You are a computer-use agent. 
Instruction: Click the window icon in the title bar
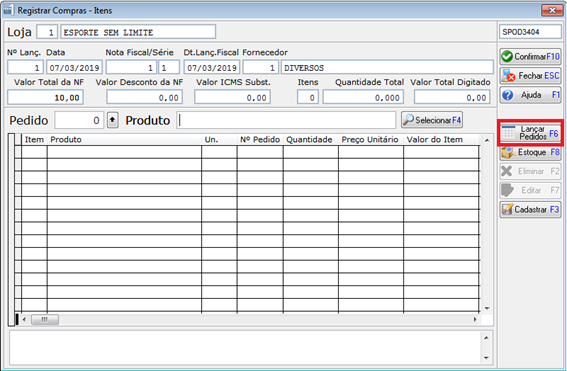coord(9,10)
